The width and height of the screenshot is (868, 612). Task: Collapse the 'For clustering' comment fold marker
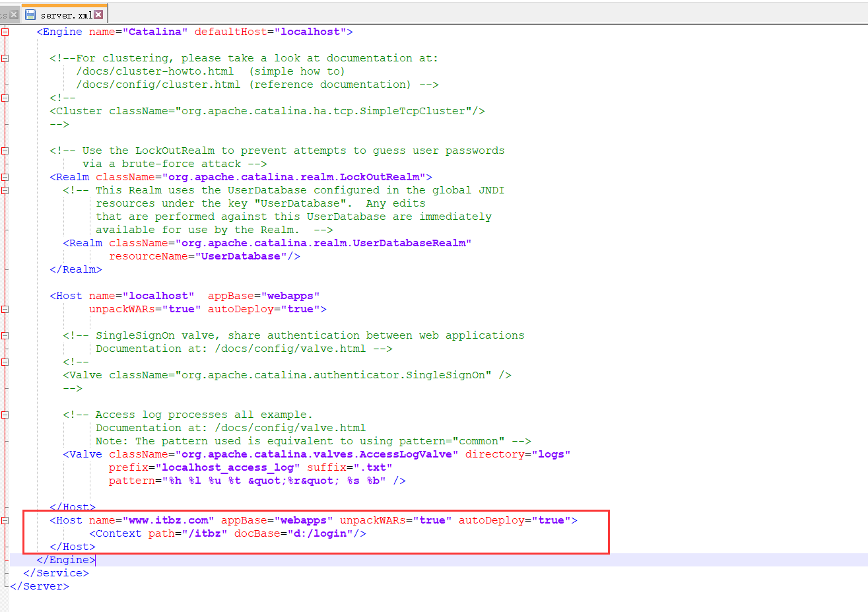click(5, 58)
